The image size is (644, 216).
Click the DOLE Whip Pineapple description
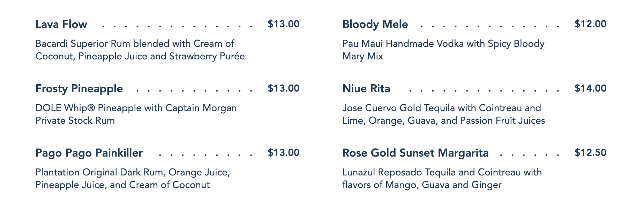[136, 114]
